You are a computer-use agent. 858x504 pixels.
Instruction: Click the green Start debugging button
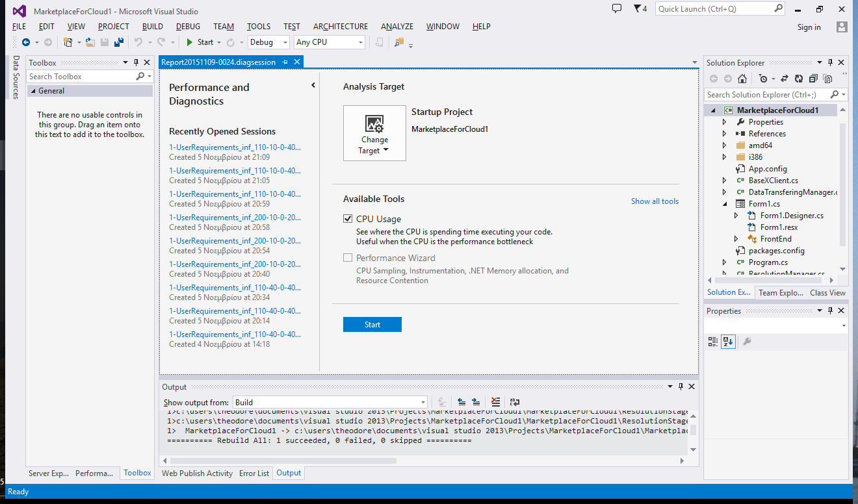click(x=200, y=42)
